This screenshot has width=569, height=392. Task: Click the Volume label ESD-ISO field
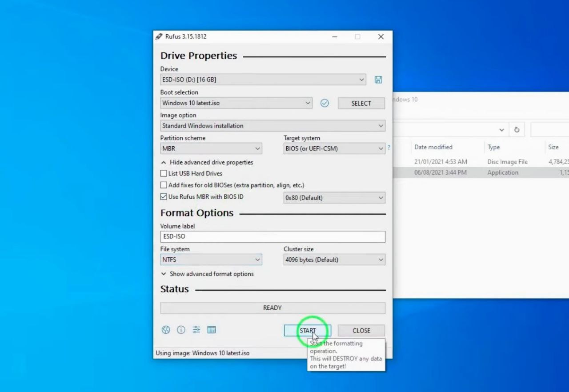(272, 236)
